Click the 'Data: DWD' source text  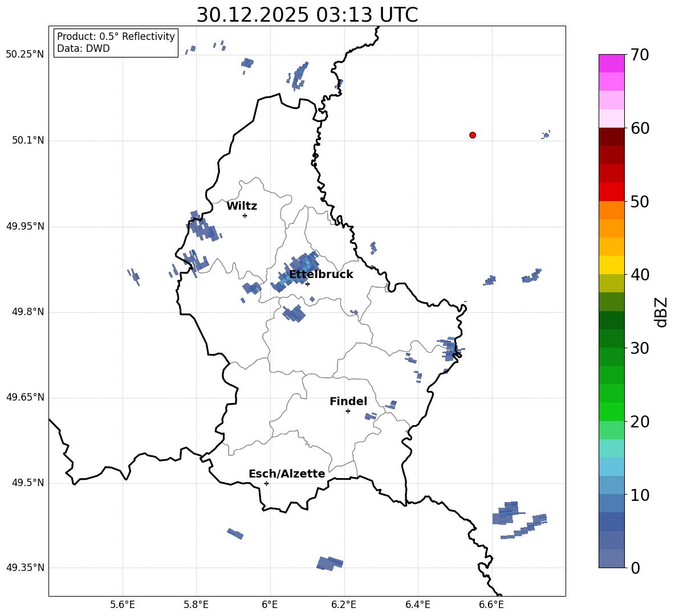[x=83, y=48]
